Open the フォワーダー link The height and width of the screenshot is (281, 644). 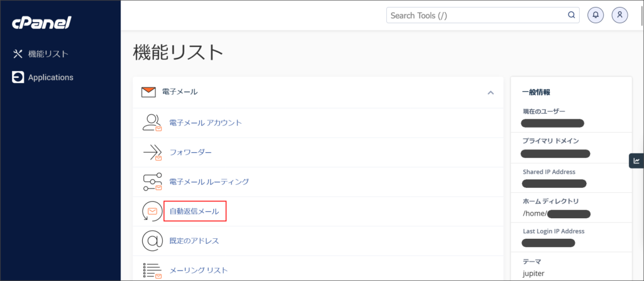pyautogui.click(x=191, y=153)
